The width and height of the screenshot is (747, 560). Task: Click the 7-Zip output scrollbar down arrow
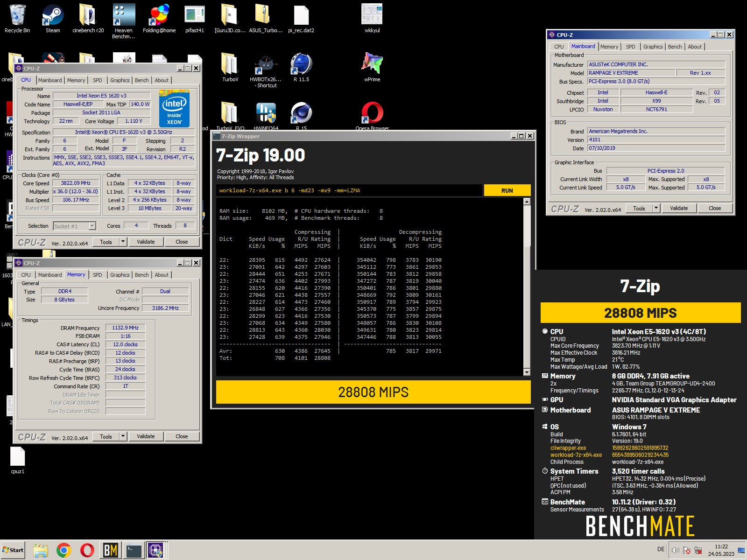pos(527,372)
